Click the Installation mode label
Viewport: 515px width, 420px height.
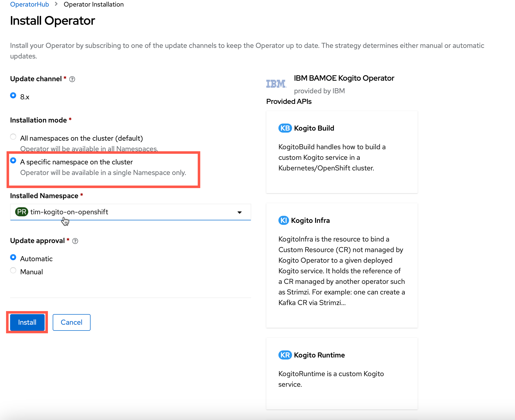tap(38, 120)
